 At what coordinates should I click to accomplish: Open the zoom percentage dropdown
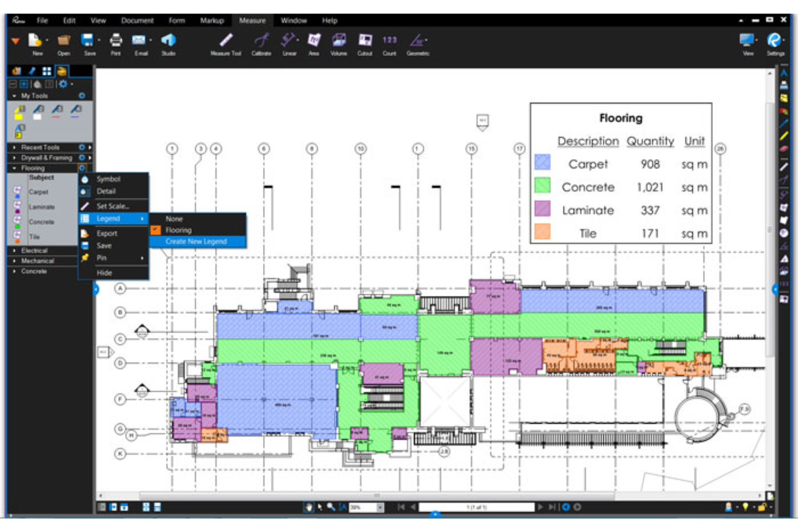pyautogui.click(x=380, y=507)
